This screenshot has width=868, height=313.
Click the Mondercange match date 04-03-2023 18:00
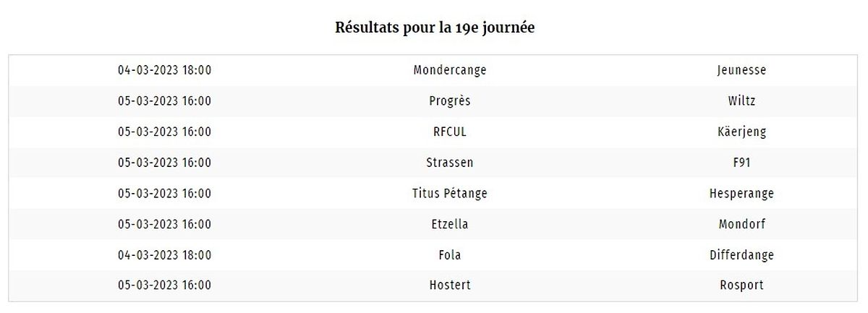point(165,70)
